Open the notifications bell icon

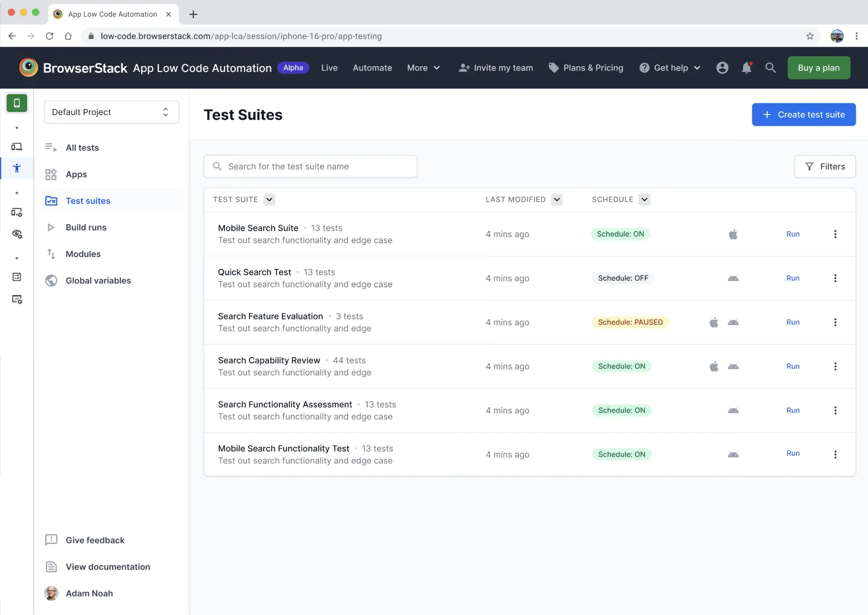coord(746,68)
